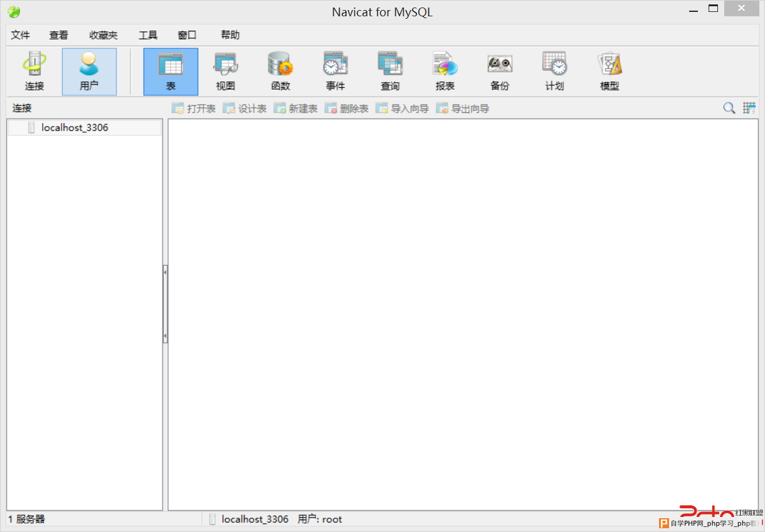The image size is (765, 532).
Task: Click 删除表 (Delete Table)
Action: point(346,108)
